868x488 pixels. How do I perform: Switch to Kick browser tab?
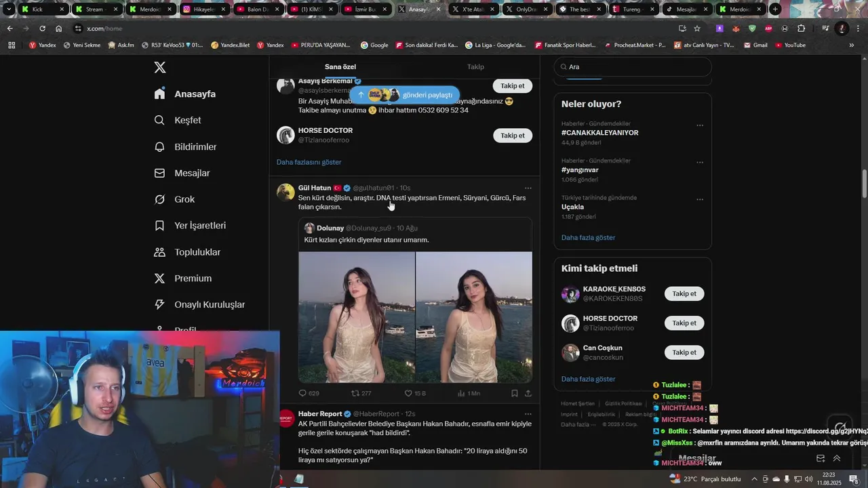(42, 9)
